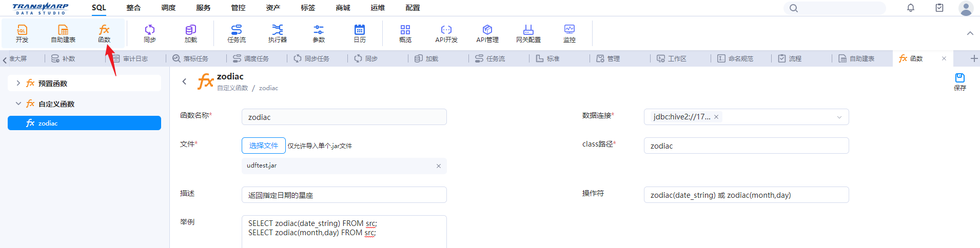Select the 服务 menu
980x248 pixels.
203,8
